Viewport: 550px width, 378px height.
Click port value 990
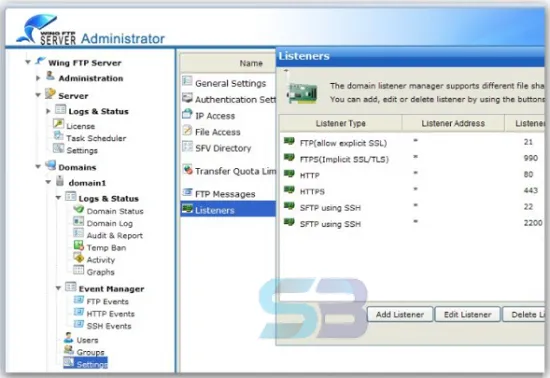[x=530, y=158]
